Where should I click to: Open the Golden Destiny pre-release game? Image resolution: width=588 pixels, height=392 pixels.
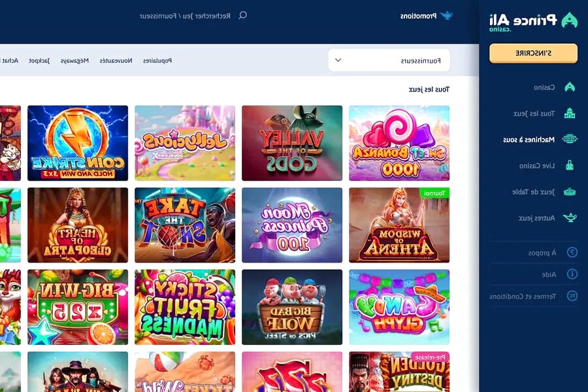click(399, 372)
